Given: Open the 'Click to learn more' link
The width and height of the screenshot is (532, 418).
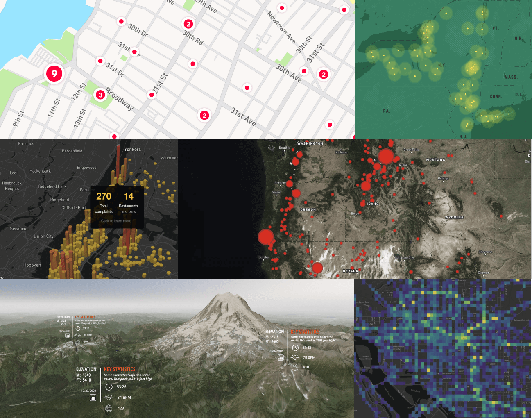Looking at the screenshot, I should (x=116, y=221).
